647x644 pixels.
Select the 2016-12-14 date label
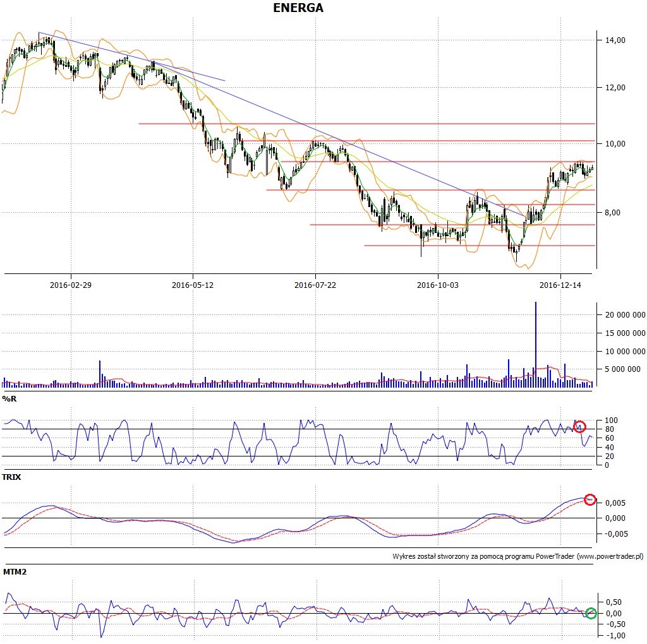[x=560, y=285]
